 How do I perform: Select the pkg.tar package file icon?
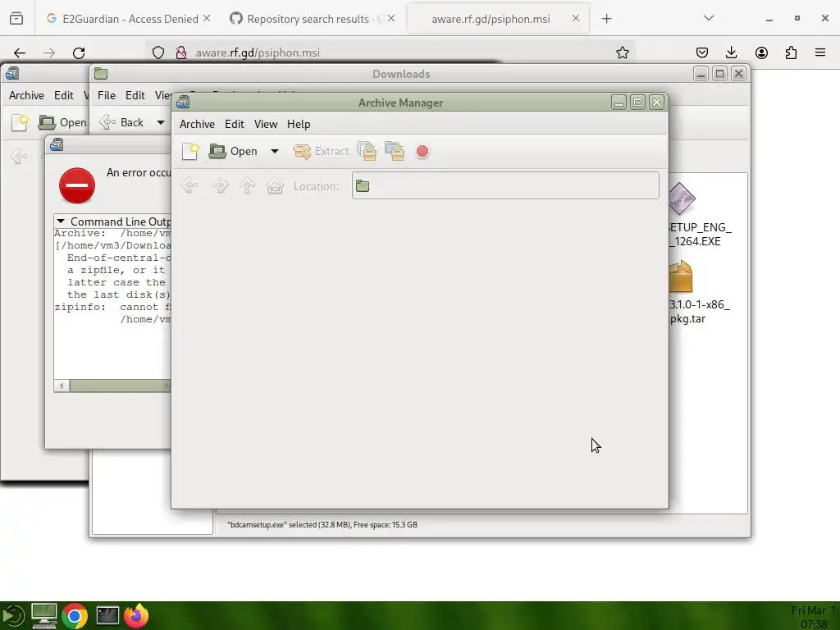click(681, 276)
